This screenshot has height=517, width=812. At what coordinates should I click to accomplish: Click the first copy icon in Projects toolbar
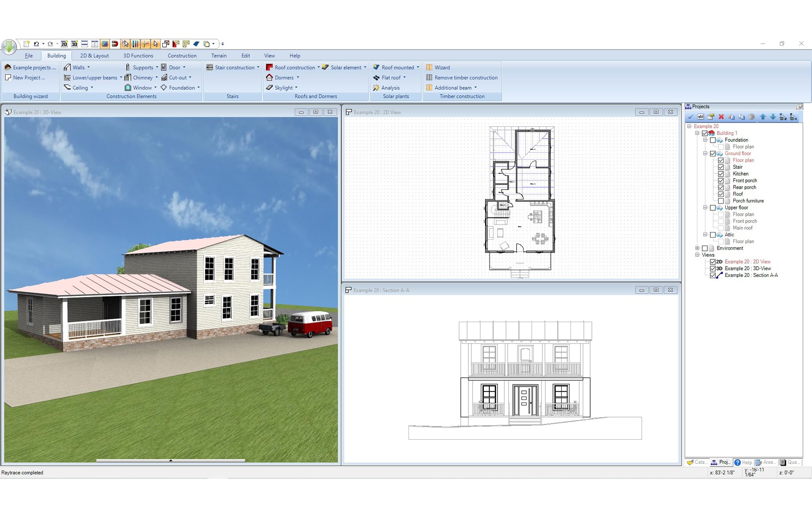tap(732, 117)
